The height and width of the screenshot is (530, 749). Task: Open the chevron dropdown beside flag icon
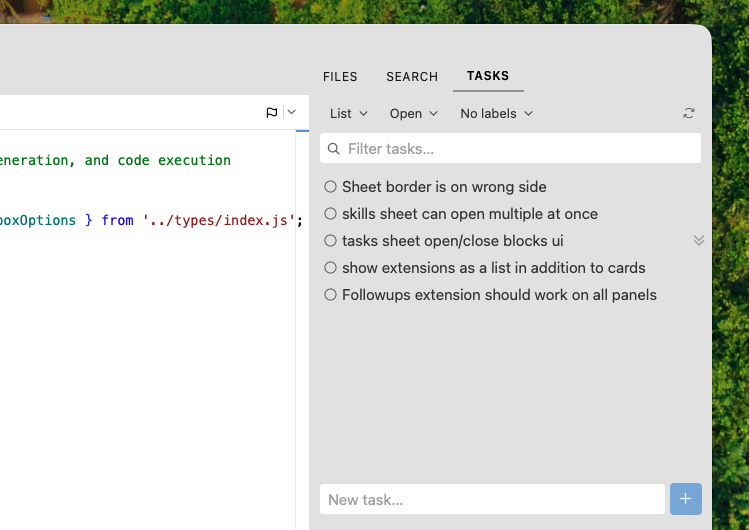[291, 112]
